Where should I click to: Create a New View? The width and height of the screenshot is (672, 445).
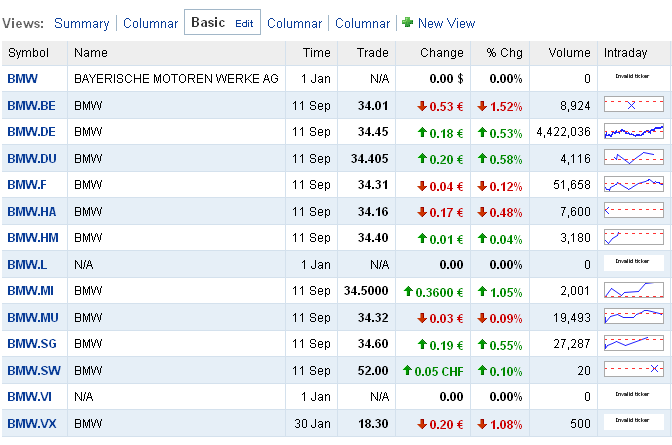[446, 23]
